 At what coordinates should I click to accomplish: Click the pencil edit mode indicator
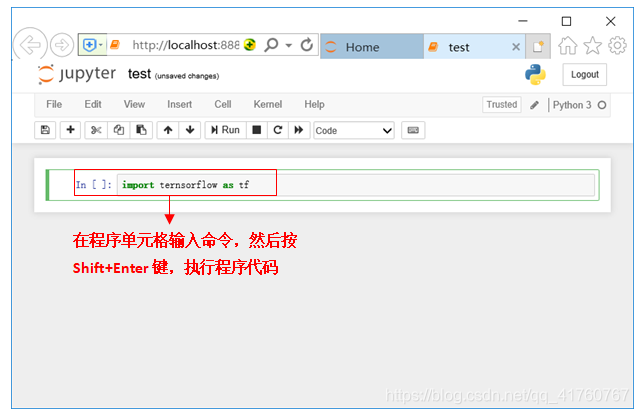point(534,105)
